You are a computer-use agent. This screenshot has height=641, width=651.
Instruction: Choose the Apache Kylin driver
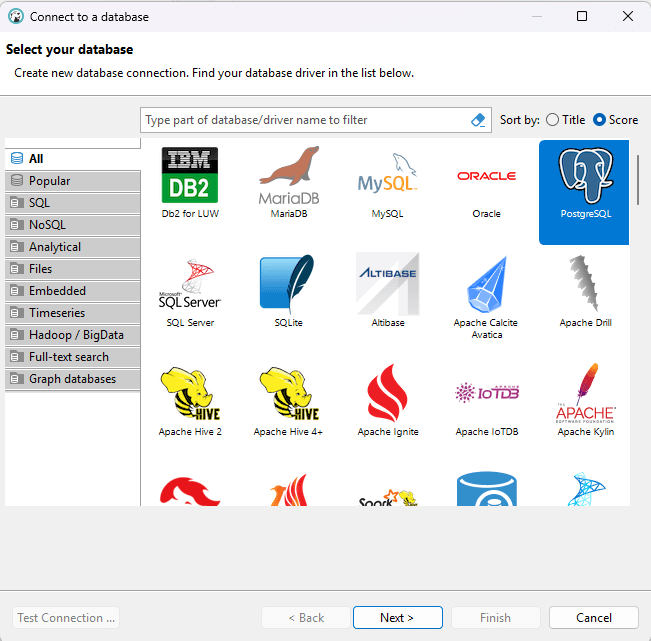585,397
